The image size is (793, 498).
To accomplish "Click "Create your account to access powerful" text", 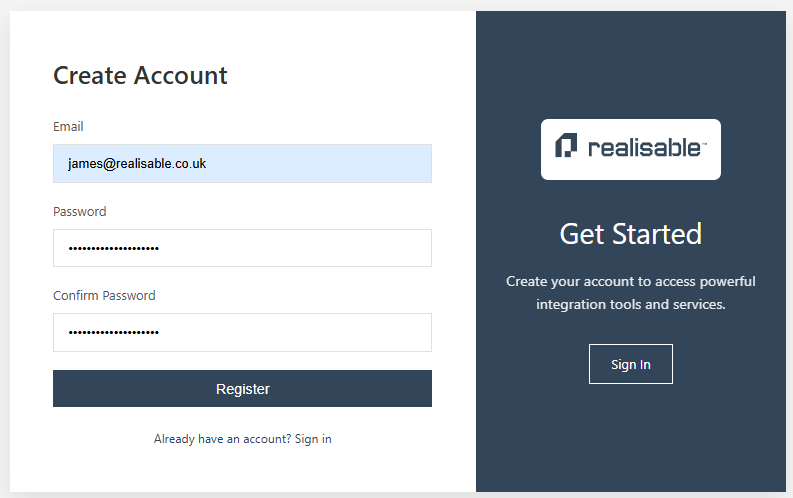I will 630,281.
